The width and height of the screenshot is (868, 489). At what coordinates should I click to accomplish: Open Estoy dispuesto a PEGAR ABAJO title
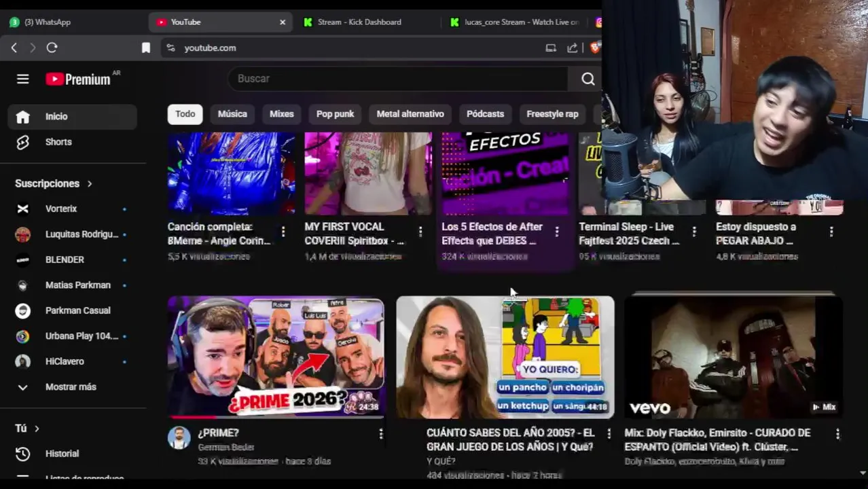pos(756,234)
